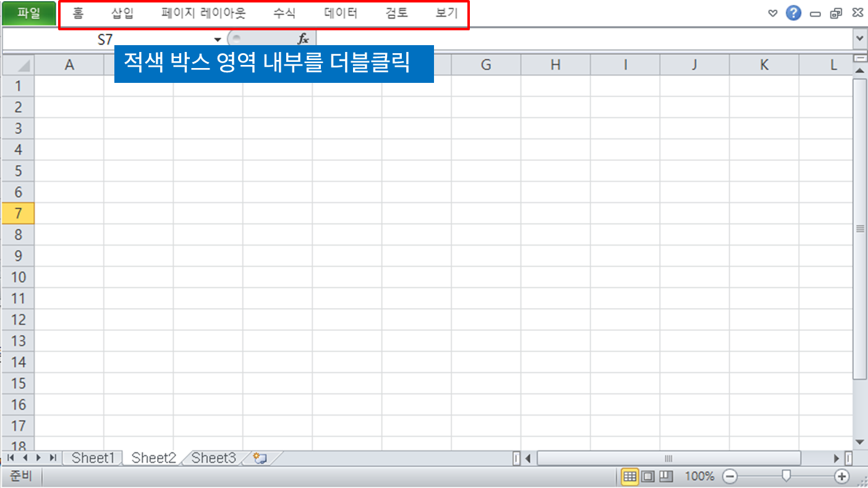Screen dimensions: 868x488
Task: Click the zoom in plus button
Action: click(x=842, y=476)
